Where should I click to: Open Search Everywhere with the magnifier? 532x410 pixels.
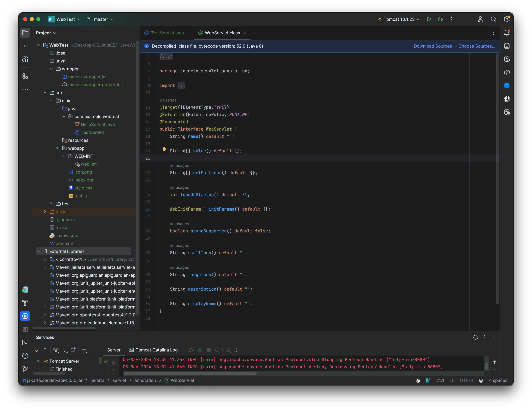[493, 19]
